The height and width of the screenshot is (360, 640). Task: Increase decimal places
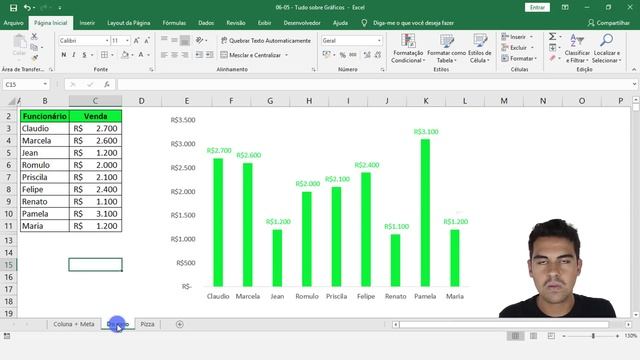tap(367, 55)
